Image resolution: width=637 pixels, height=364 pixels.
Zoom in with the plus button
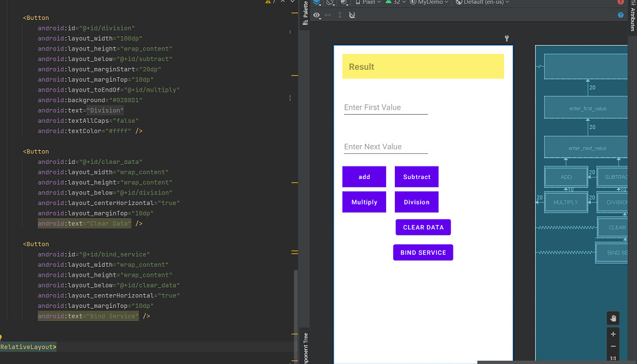[613, 334]
